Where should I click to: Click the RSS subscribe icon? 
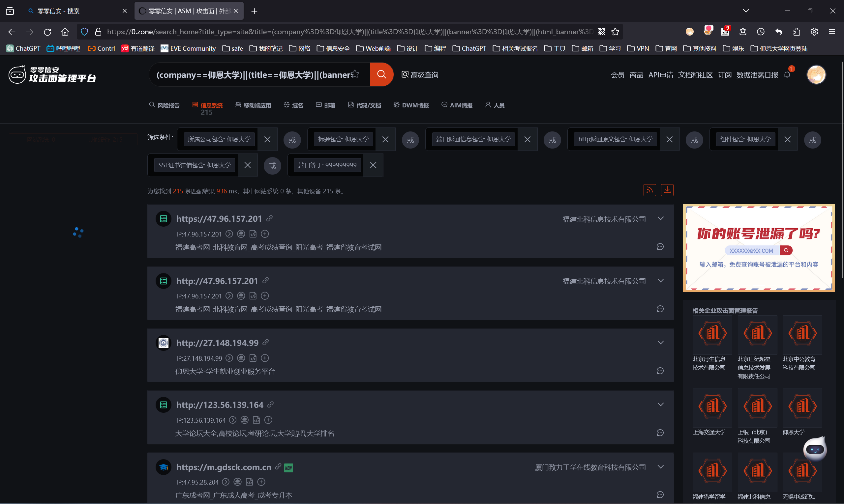click(x=649, y=190)
